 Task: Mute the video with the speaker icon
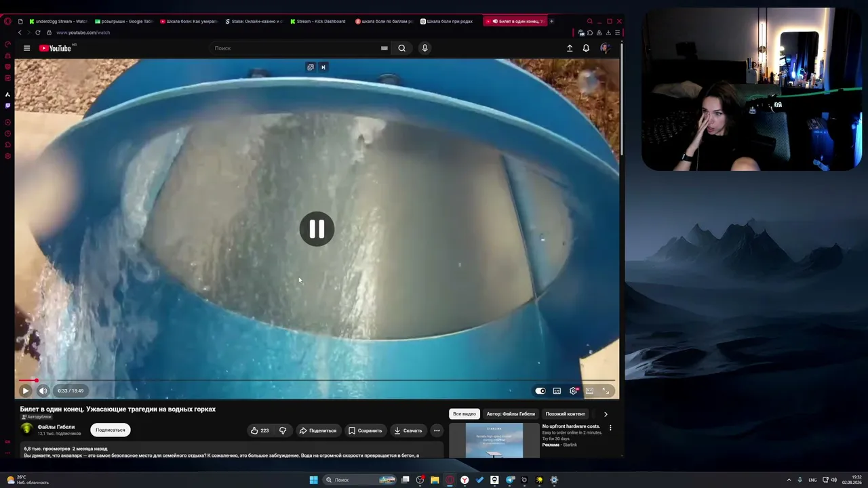[43, 390]
